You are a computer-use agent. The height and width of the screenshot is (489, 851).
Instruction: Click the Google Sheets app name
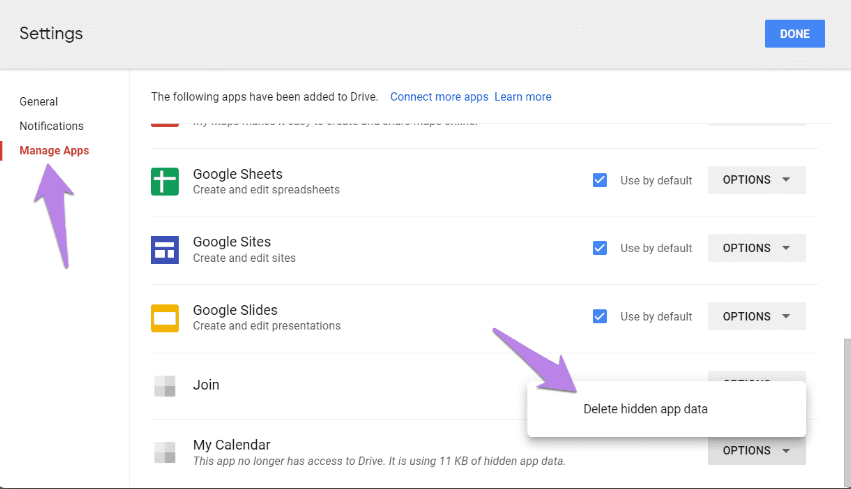[238, 174]
